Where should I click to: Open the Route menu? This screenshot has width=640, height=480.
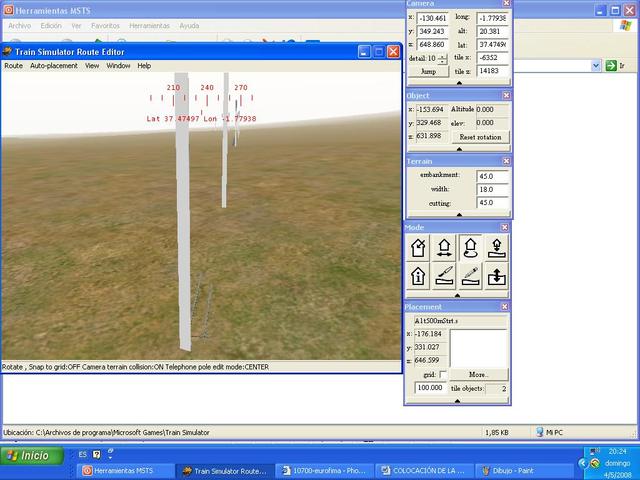click(x=13, y=66)
